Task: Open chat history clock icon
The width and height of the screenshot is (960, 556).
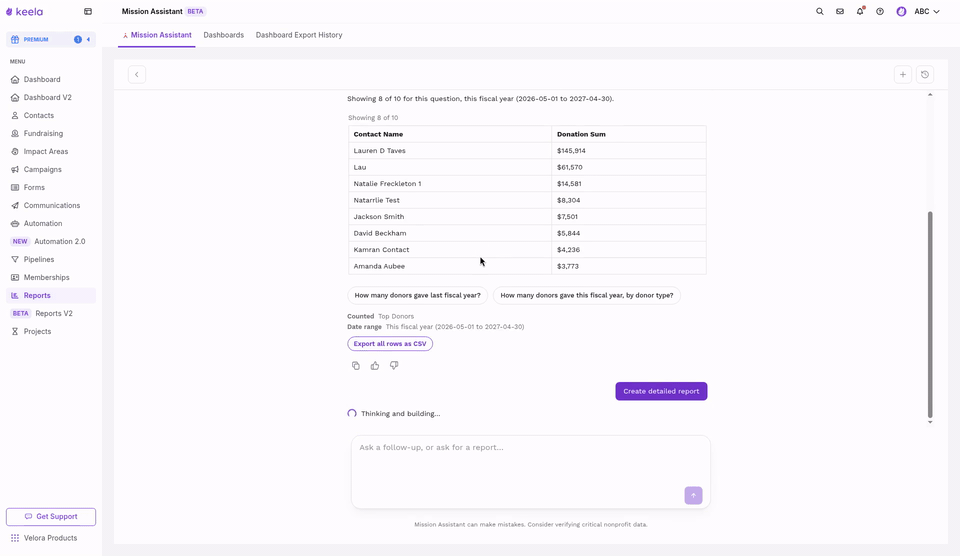Action: click(925, 75)
